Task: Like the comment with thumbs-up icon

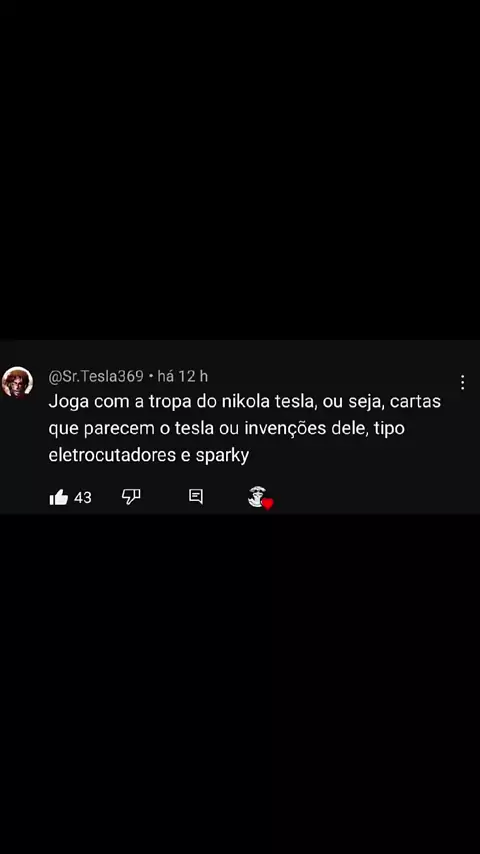Action: click(58, 497)
